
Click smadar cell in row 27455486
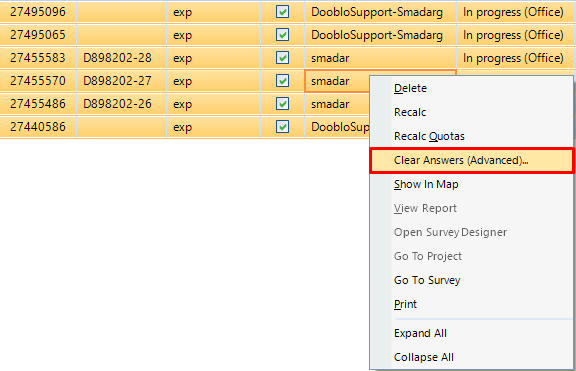point(337,104)
